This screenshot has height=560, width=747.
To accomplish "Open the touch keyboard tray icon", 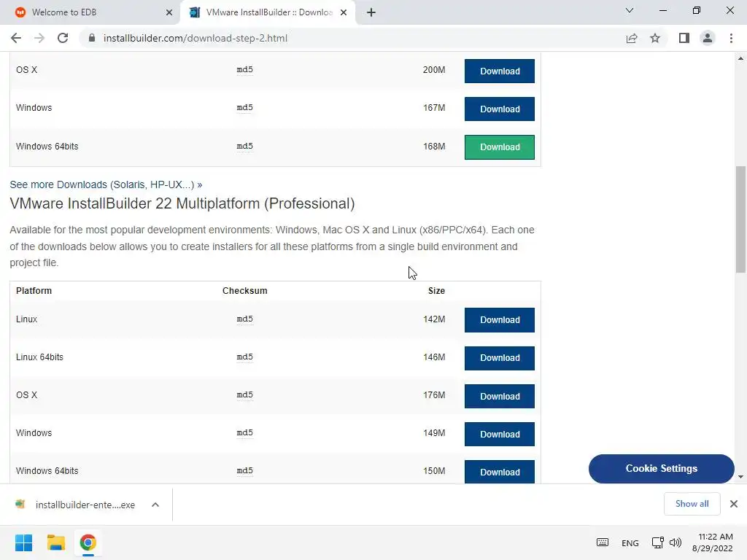I will click(603, 542).
